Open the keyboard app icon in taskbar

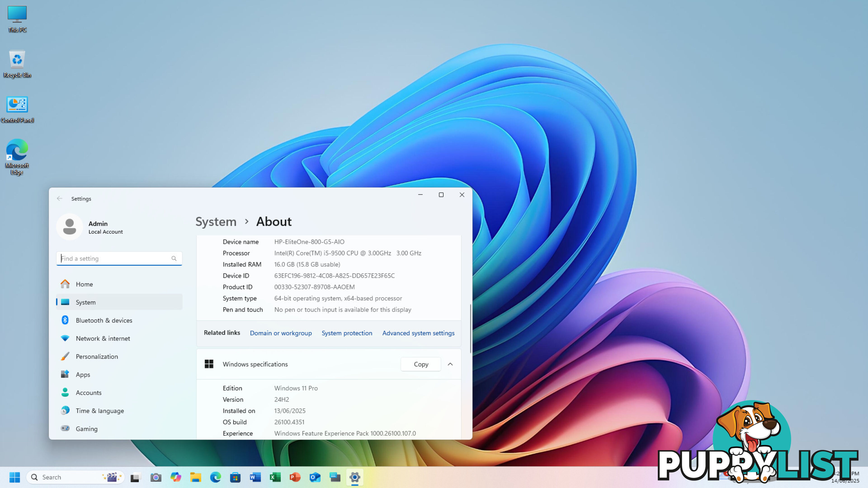tap(335, 477)
